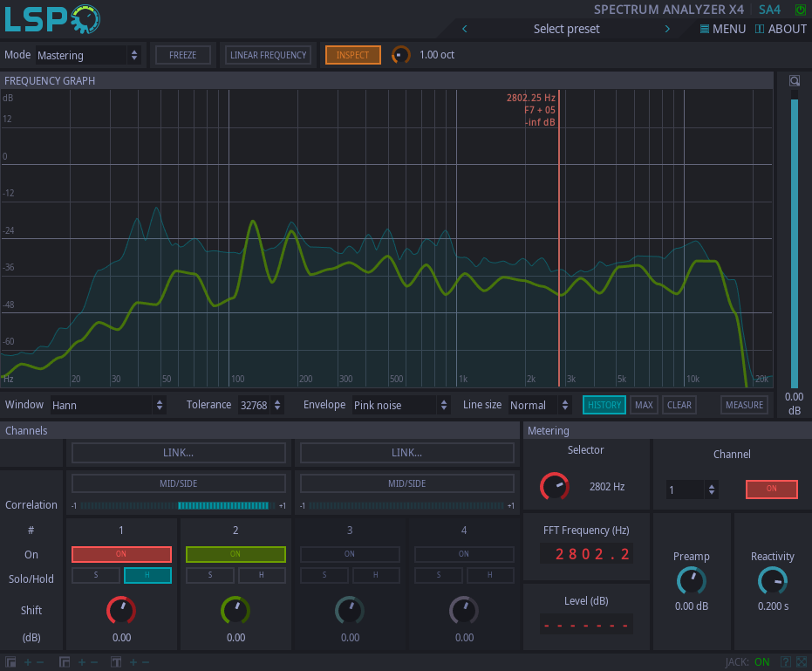Expand the Envelope dropdown showing Pink noise
Viewport: 812px width, 671px height.
[401, 405]
